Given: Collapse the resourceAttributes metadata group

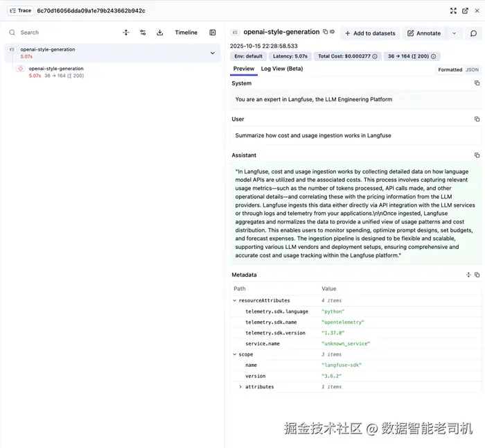Looking at the screenshot, I should point(234,300).
